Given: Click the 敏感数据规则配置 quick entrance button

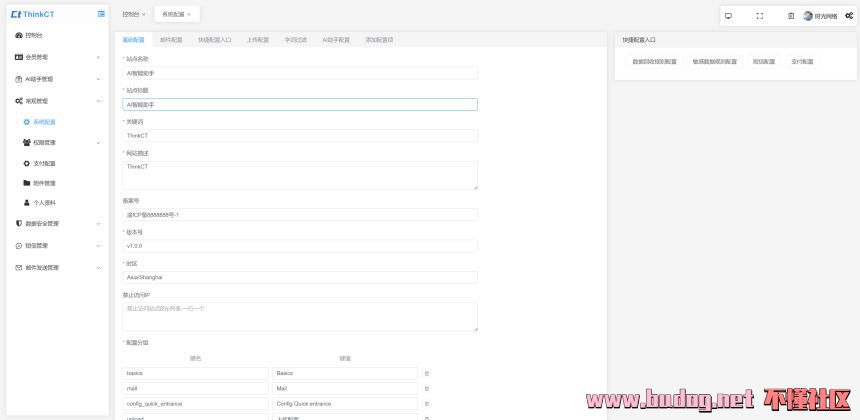Looking at the screenshot, I should point(714,62).
